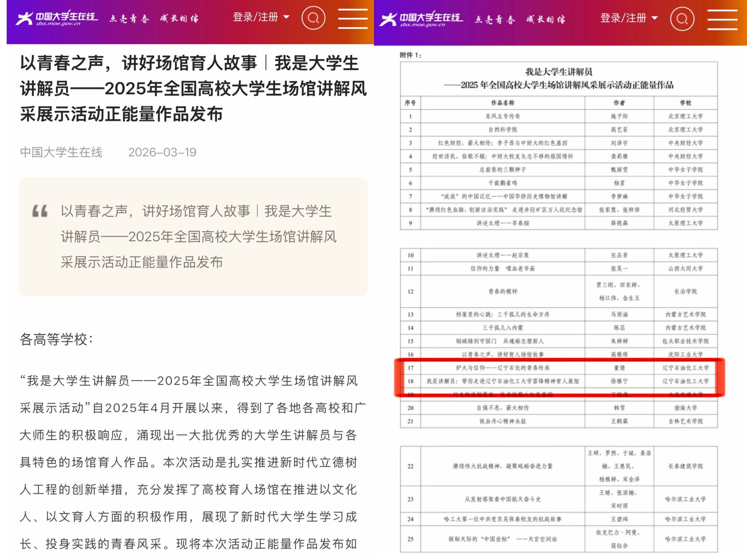Viewport: 747px width, 560px height.
Task: Expand the right 登录/注册 dropdown
Action: [x=623, y=18]
